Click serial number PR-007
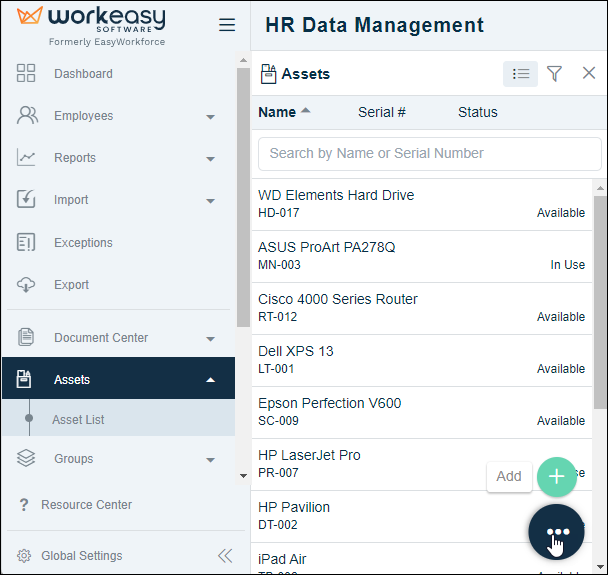The width and height of the screenshot is (608, 575). (x=278, y=473)
